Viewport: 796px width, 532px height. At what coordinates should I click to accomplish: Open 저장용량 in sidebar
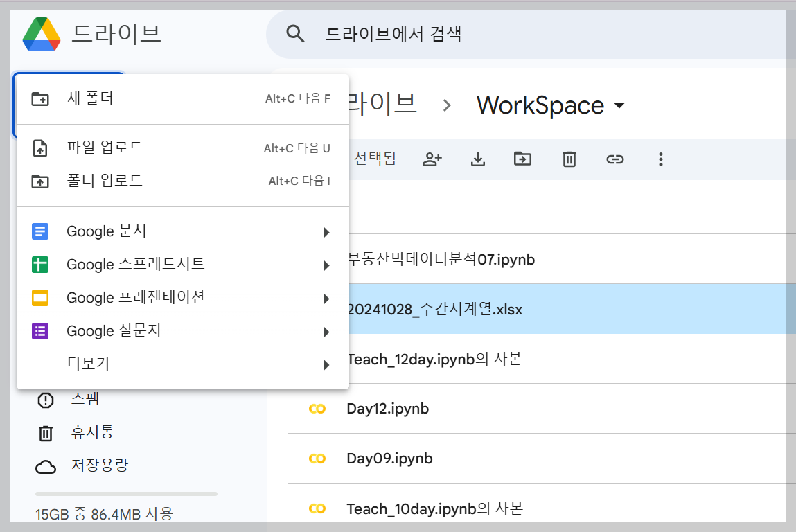100,465
